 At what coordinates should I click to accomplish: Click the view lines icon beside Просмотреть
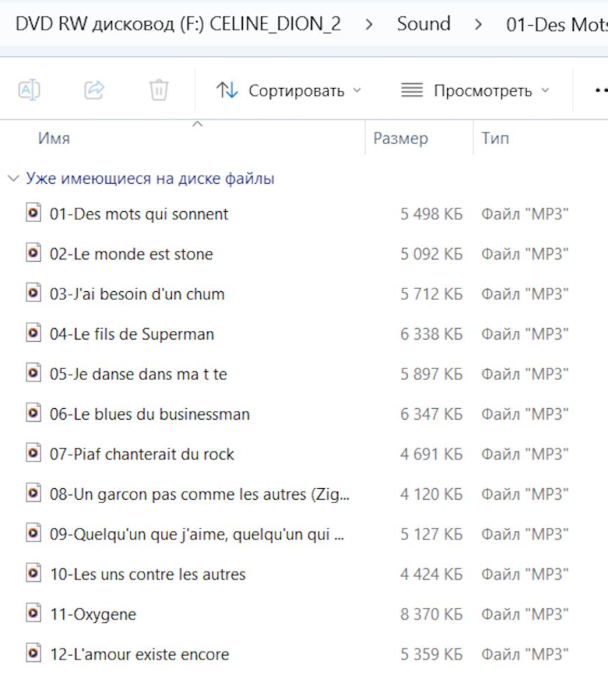point(412,90)
